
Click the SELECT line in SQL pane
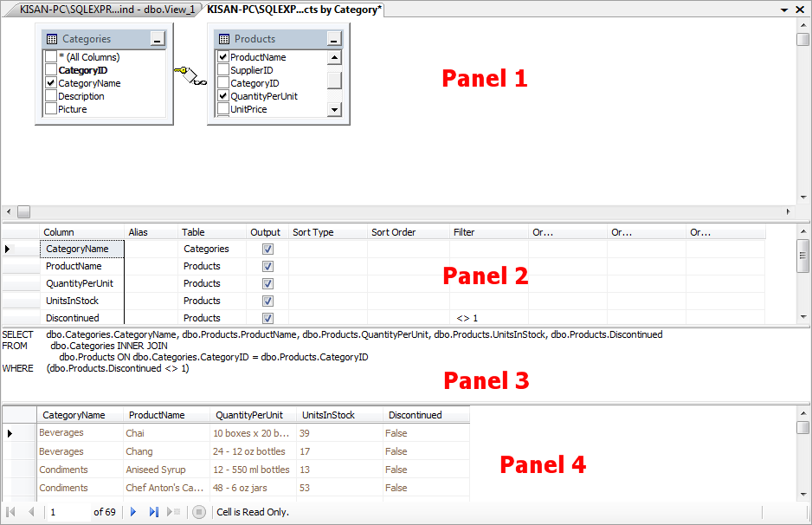332,334
